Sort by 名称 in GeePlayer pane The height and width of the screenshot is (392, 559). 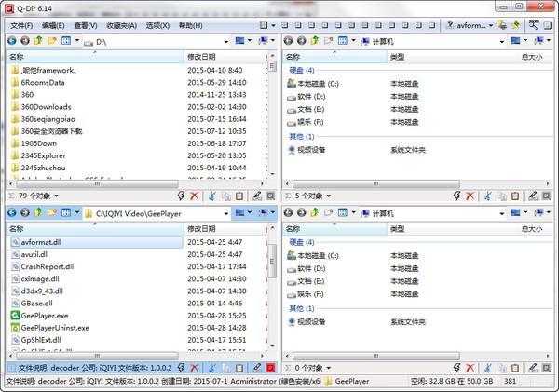click(x=95, y=229)
